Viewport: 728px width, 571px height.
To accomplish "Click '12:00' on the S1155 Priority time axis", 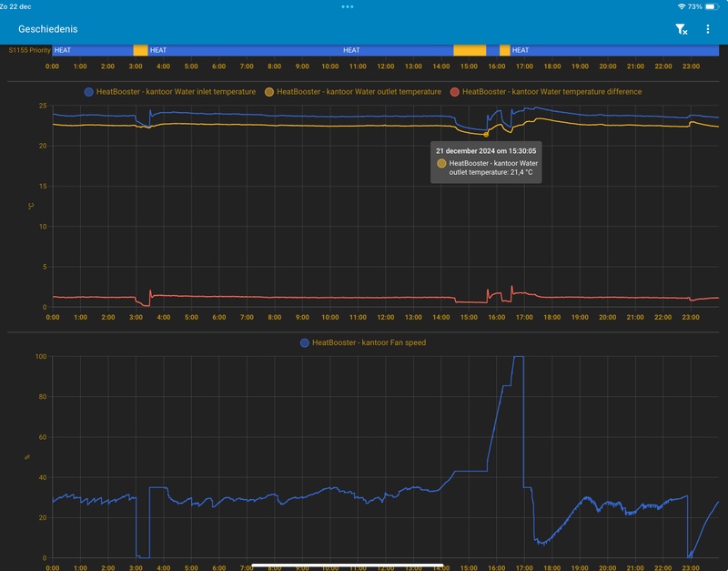I will point(385,66).
